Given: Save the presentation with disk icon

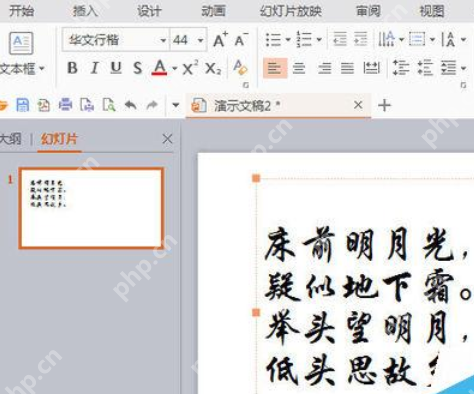Looking at the screenshot, I should [x=23, y=105].
